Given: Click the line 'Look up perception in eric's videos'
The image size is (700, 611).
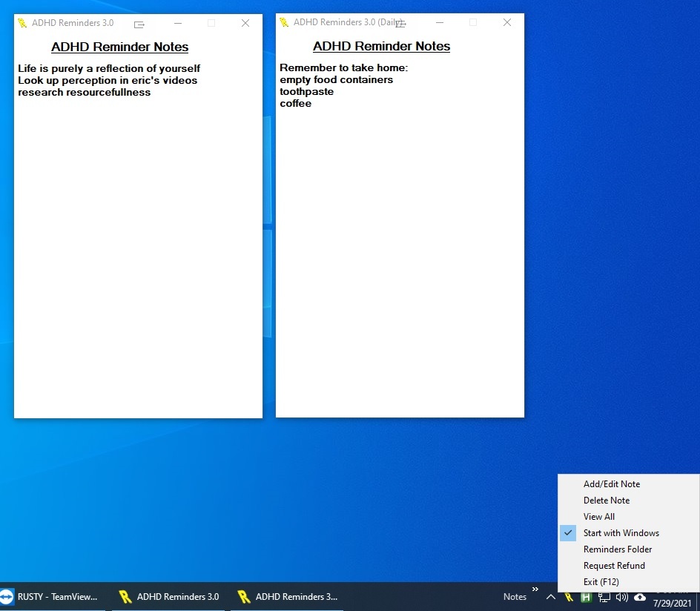Looking at the screenshot, I should click(108, 80).
